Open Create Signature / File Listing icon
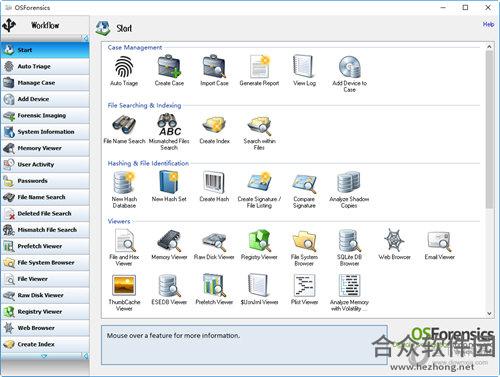The image size is (500, 377). tap(259, 183)
